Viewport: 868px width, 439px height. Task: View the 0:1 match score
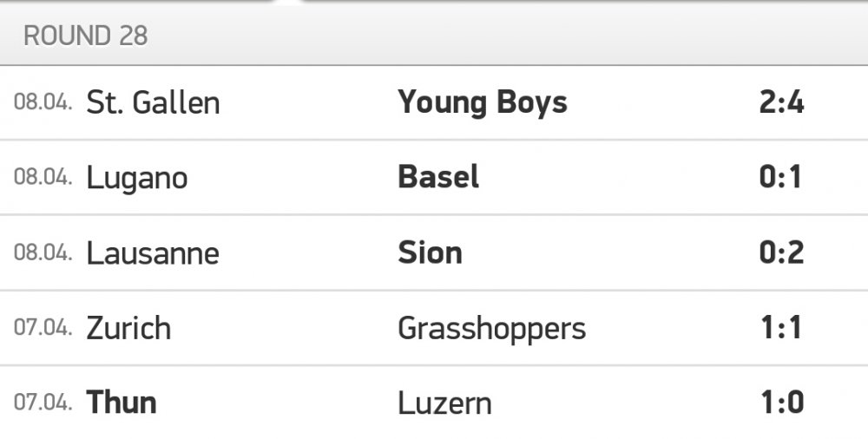(x=780, y=177)
